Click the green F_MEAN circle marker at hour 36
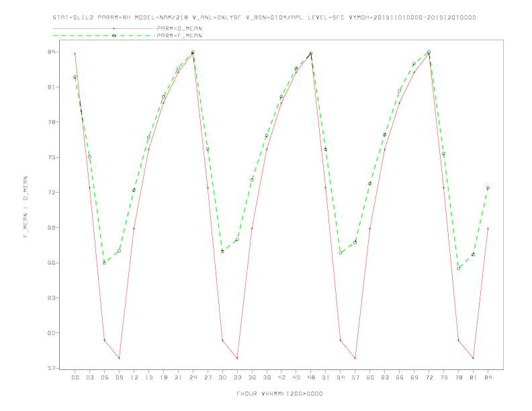532x411 pixels. point(252,180)
